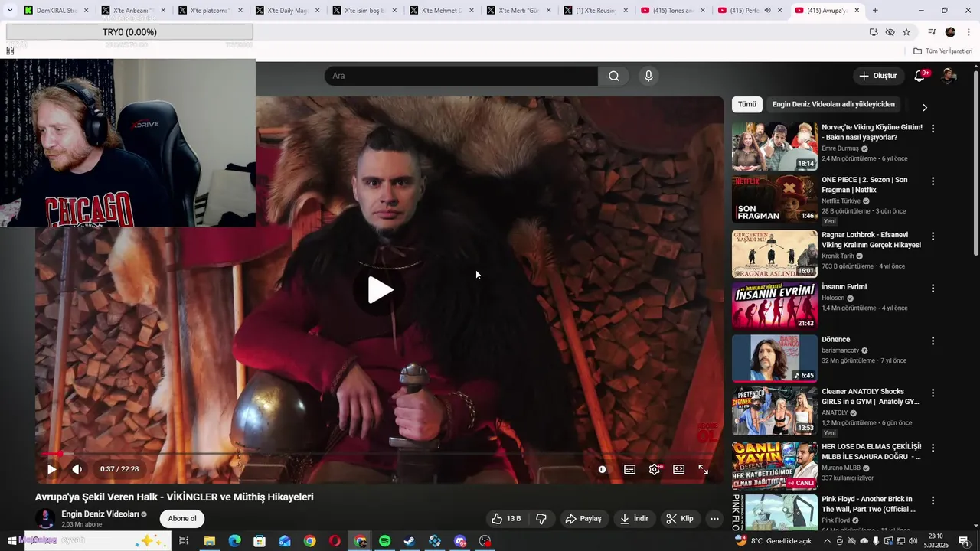
Task: Click the Engin Deniz channel avatar
Action: point(45,518)
